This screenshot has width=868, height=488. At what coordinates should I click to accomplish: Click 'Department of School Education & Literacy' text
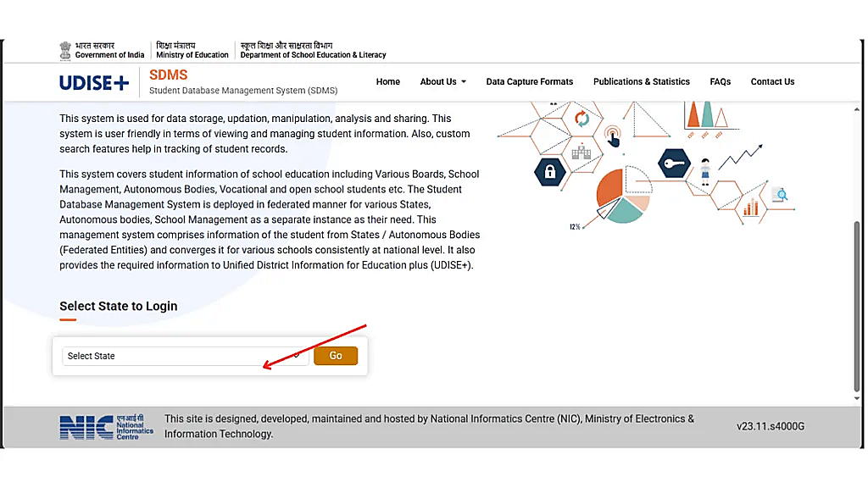pos(313,55)
